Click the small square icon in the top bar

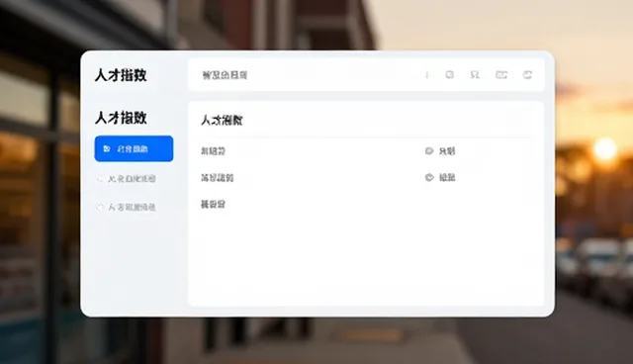coord(449,74)
